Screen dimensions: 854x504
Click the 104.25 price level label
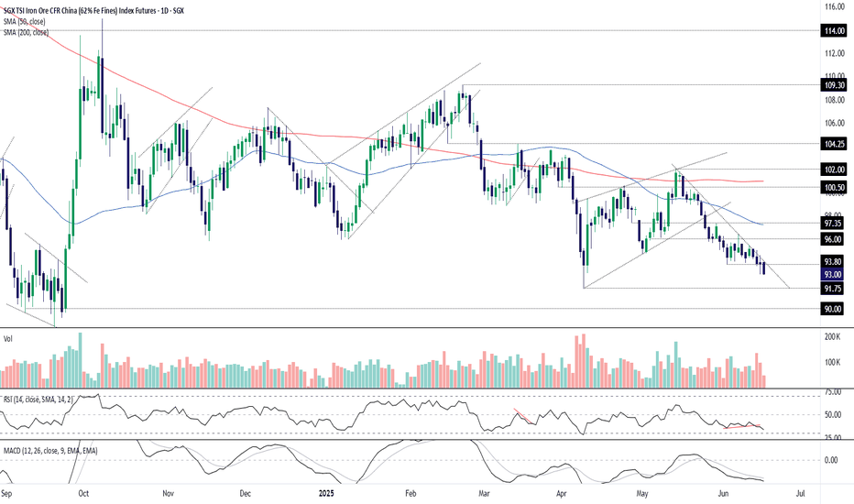(x=835, y=144)
